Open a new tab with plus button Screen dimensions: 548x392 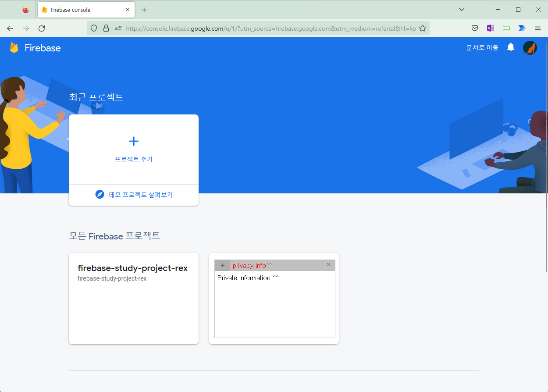click(x=144, y=10)
